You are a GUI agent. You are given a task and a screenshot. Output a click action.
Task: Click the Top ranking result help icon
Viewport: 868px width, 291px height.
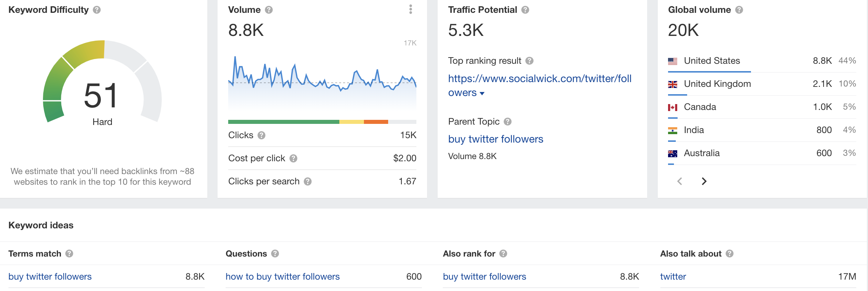click(x=529, y=61)
